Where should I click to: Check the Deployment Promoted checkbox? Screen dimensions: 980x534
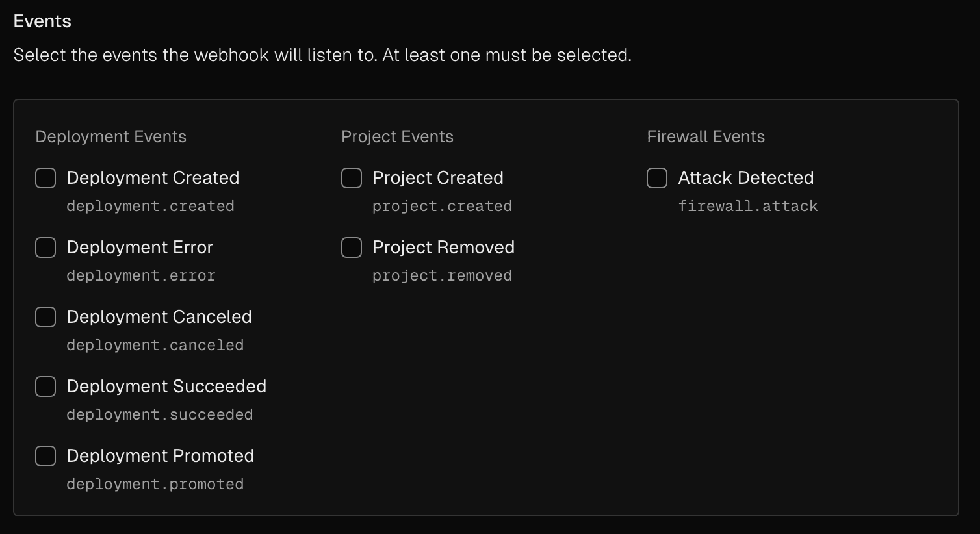pos(45,455)
